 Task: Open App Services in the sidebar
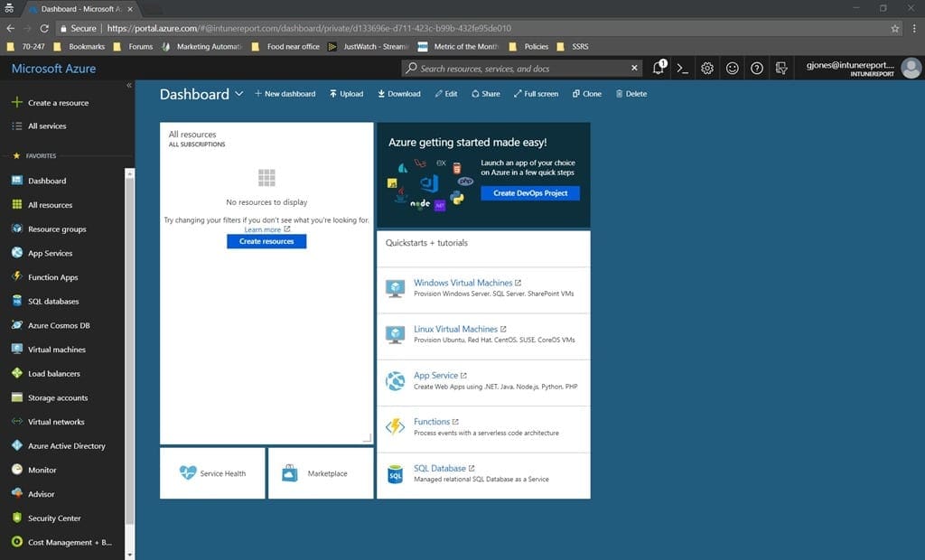(42, 253)
